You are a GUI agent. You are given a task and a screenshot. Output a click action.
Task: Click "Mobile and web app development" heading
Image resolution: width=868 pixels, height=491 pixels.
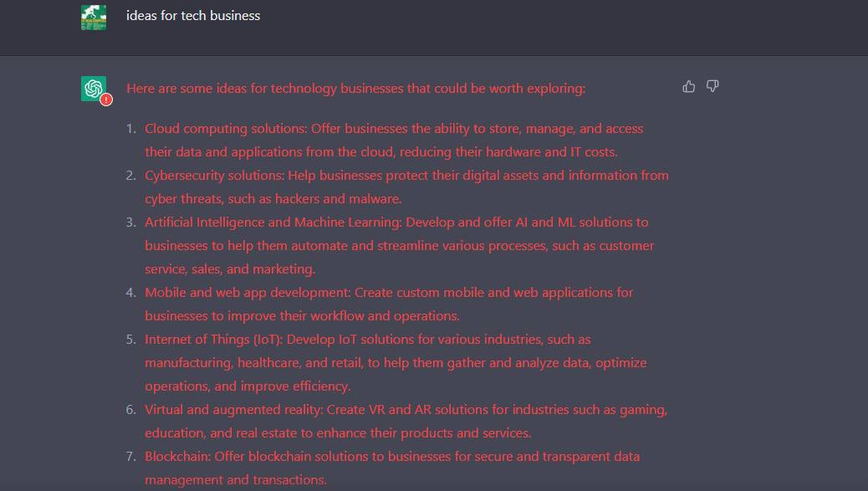[x=247, y=293]
